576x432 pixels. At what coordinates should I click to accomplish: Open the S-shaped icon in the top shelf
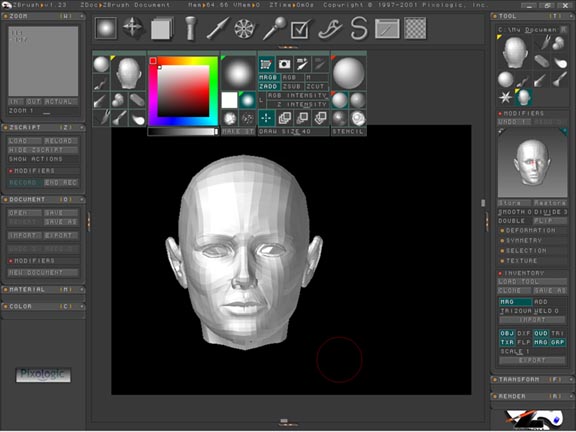359,28
